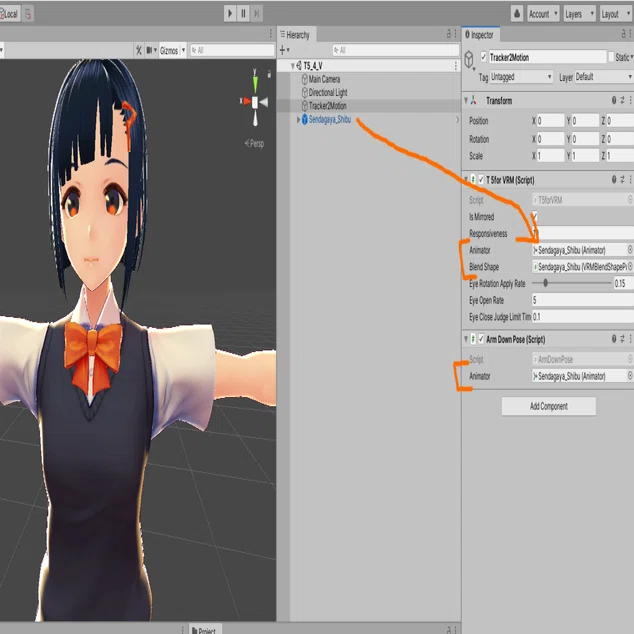Open the GameObject icon picker in Inspector
Viewport: 634px width, 634px height.
(469, 60)
